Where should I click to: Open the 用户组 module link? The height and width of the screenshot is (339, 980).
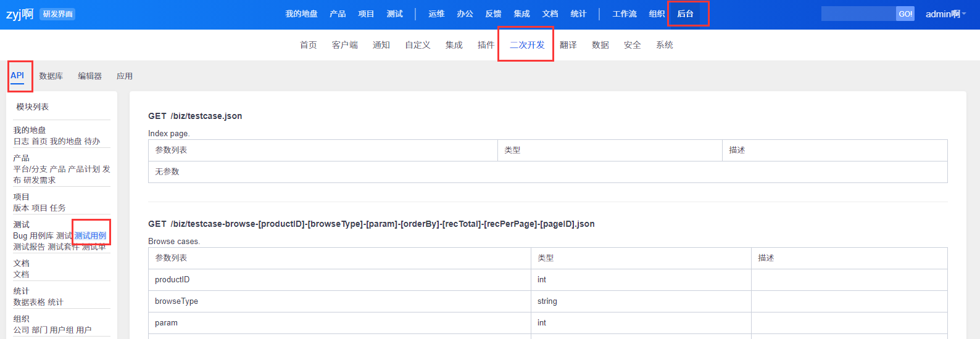point(61,330)
